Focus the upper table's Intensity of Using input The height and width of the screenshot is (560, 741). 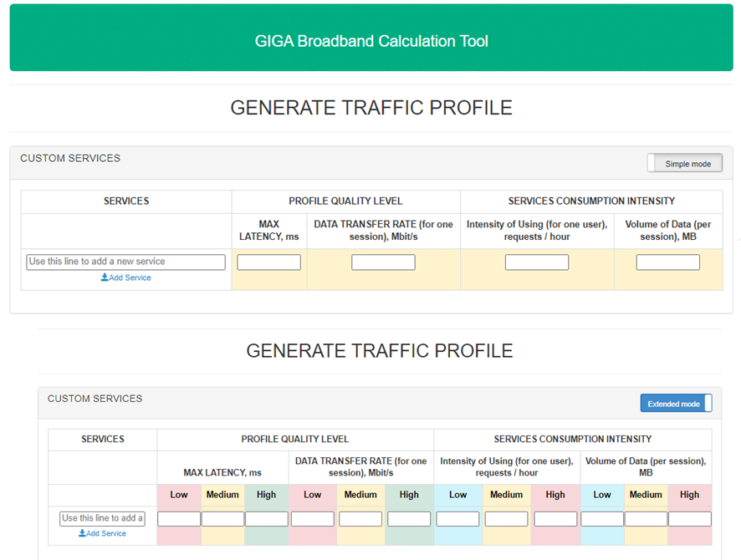[x=536, y=262]
